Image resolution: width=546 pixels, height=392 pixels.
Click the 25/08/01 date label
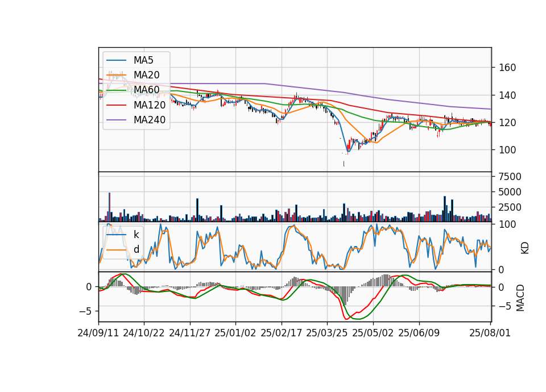(490, 333)
